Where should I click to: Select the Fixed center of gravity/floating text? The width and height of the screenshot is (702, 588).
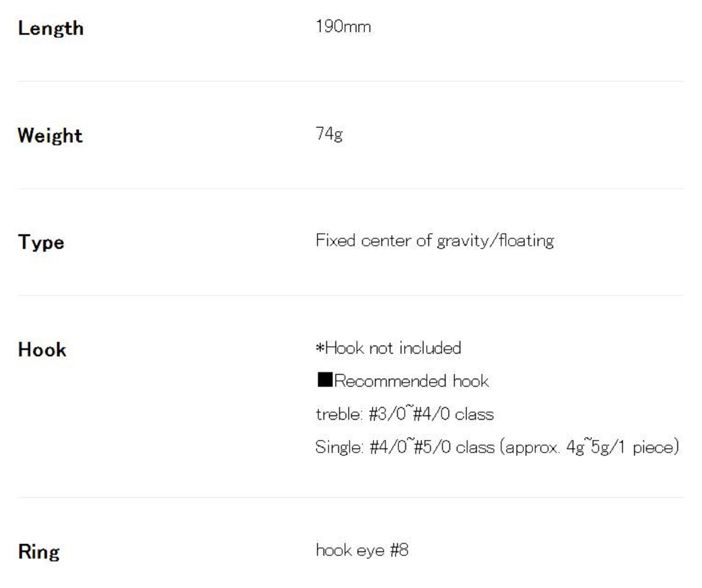pyautogui.click(x=435, y=241)
